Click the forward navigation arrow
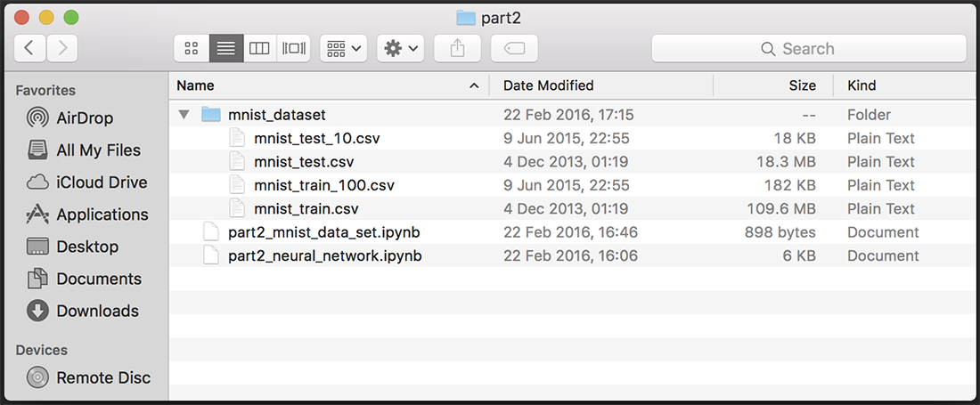 (x=62, y=49)
